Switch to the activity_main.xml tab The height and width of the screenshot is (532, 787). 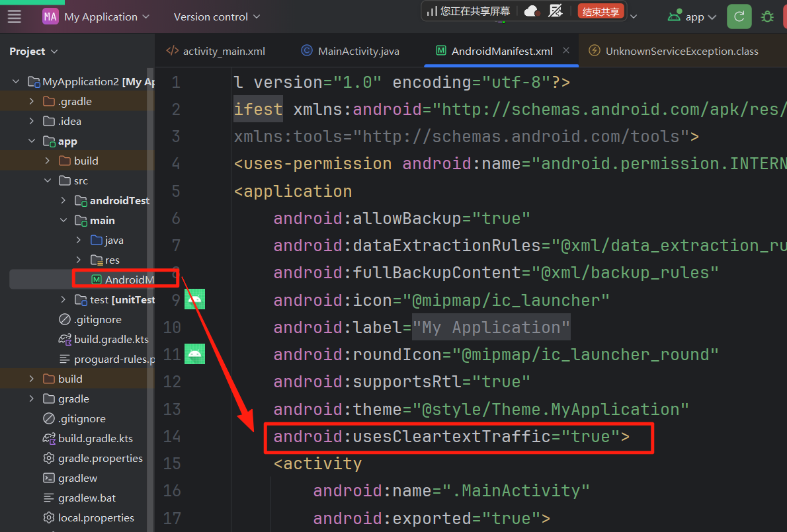216,51
